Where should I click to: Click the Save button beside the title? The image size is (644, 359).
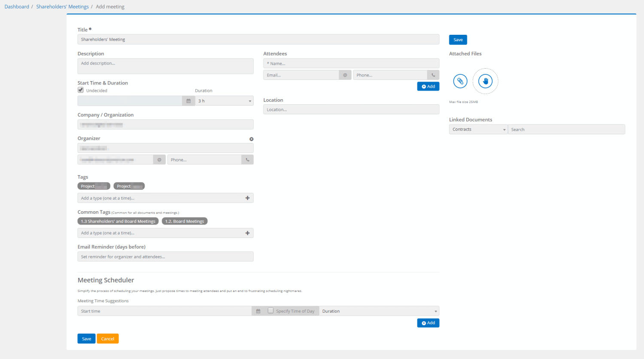point(458,40)
